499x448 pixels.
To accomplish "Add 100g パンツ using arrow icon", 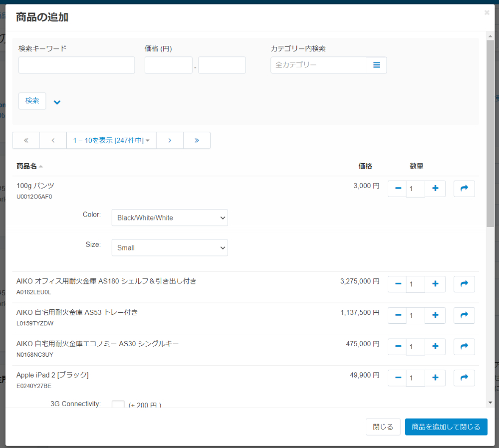I will click(x=464, y=189).
